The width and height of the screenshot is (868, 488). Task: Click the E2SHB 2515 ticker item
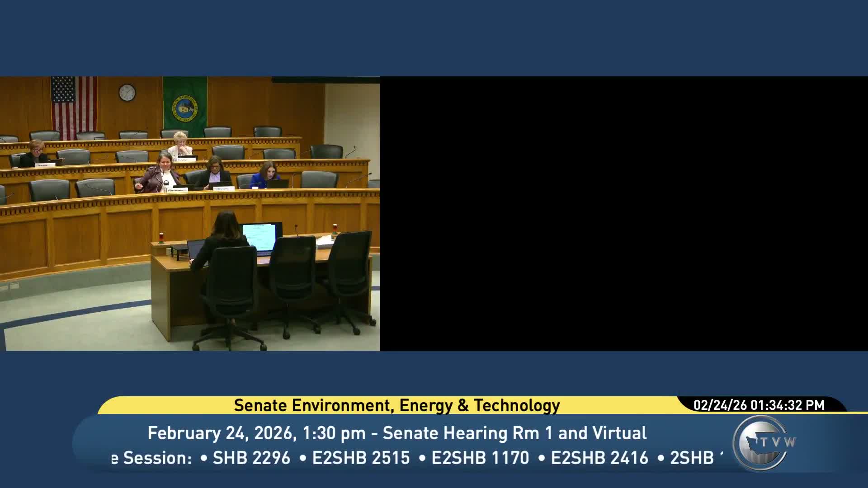pos(361,458)
